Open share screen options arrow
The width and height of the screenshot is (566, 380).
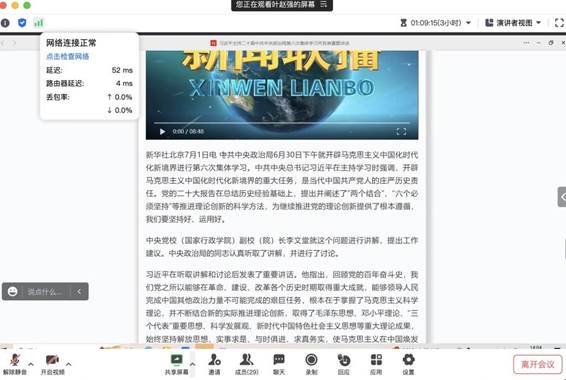[x=192, y=364]
